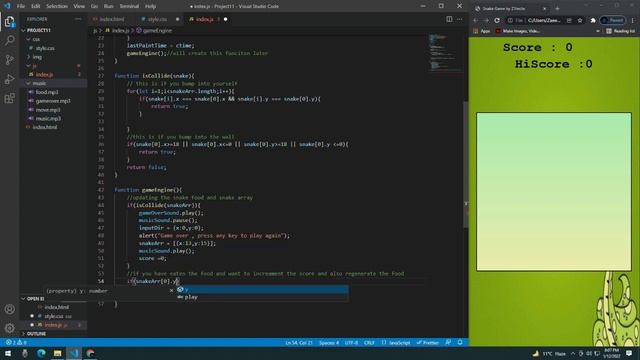
Task: Open food.mp3 in the explorer
Action: (x=47, y=92)
